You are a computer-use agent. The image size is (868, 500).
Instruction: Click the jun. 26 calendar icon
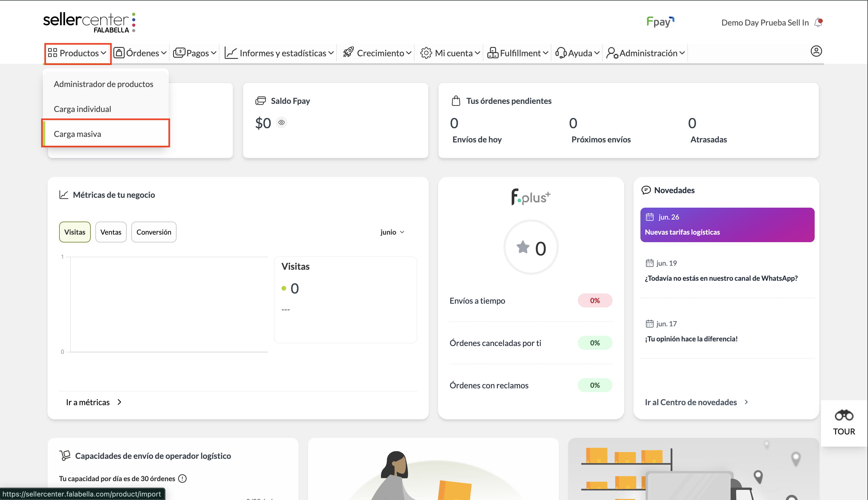650,217
